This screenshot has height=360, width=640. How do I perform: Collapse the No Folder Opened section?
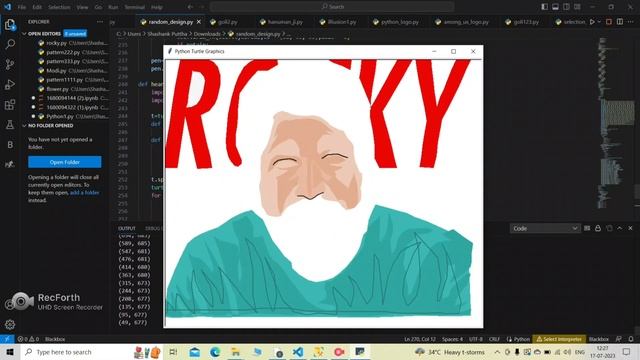pyautogui.click(x=24, y=126)
